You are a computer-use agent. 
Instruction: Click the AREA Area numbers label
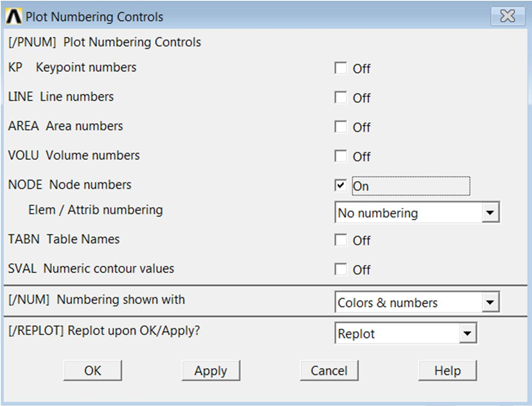[65, 126]
